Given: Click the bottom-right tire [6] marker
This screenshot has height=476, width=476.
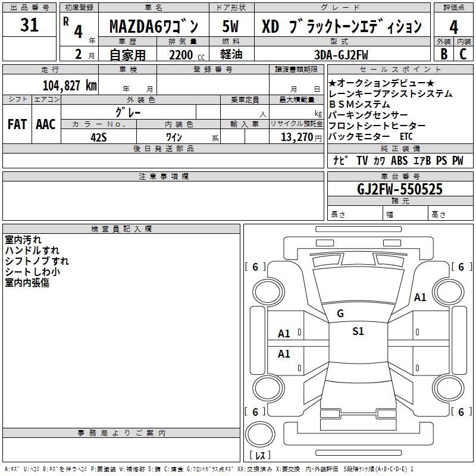Looking at the screenshot, I should [461, 412].
